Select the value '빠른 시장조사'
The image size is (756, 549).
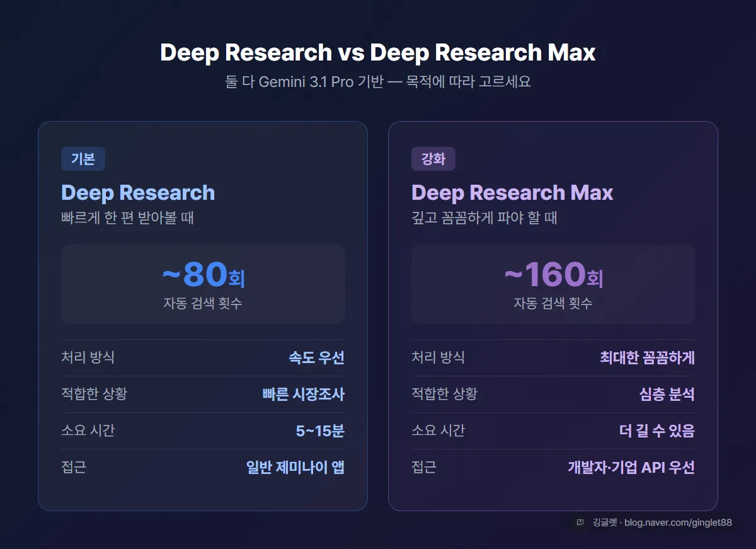[x=304, y=395]
